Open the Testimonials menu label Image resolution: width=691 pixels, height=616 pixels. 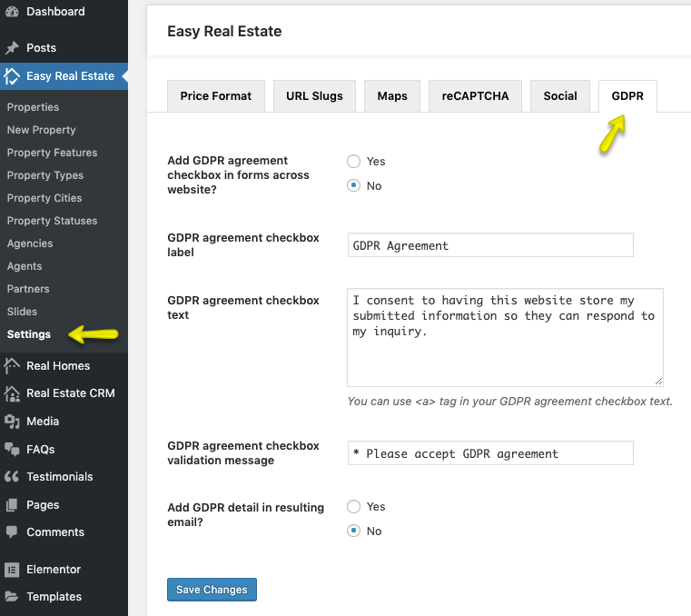tap(60, 477)
